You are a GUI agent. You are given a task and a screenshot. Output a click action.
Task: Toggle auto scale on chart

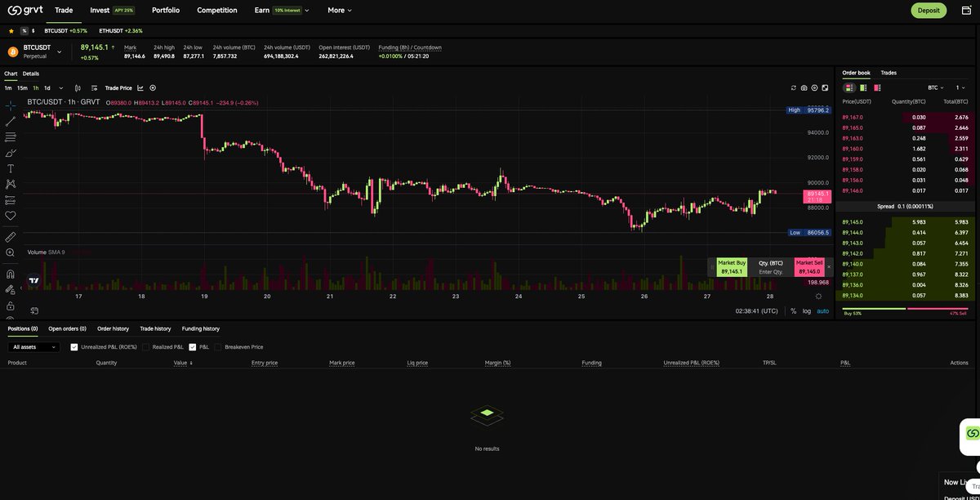pyautogui.click(x=822, y=310)
